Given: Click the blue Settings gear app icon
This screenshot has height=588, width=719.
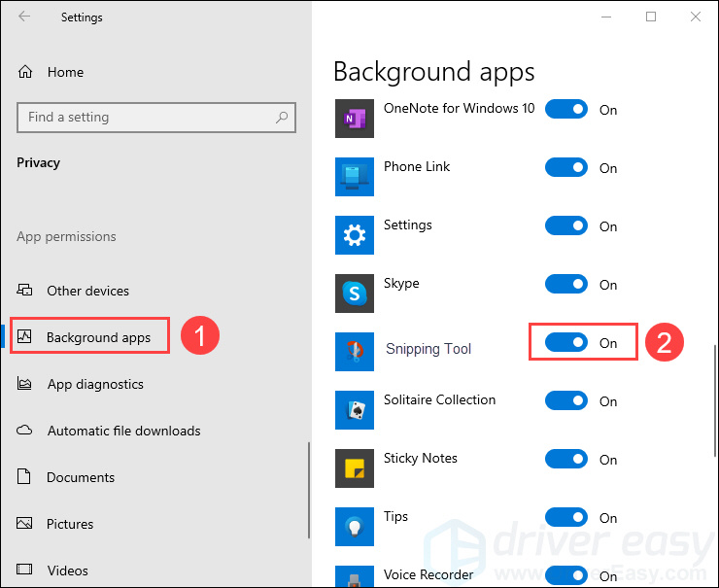Looking at the screenshot, I should coord(354,235).
